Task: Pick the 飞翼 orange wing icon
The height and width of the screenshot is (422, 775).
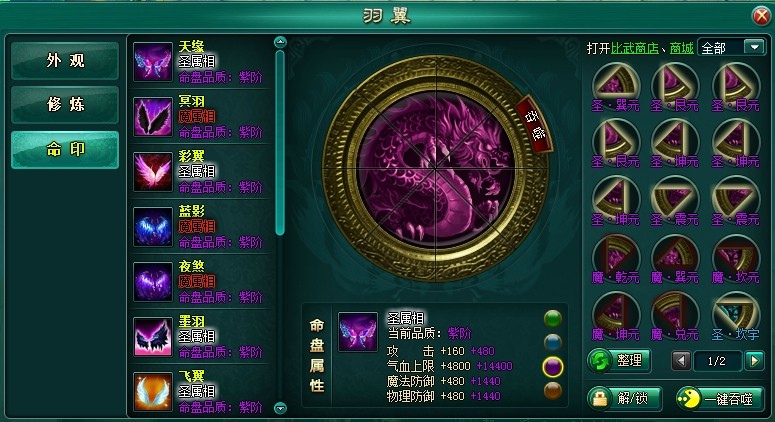Action: 153,392
